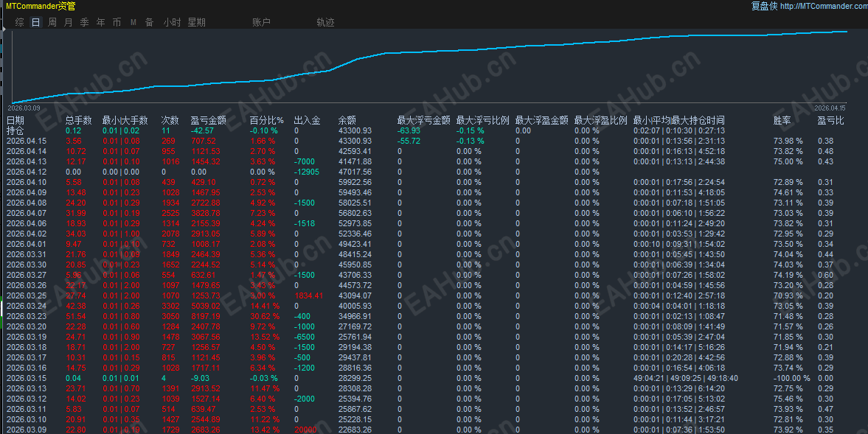Screen dimensions: 868x434
Task: Click the balance value 22683.26
Action: coord(355,430)
